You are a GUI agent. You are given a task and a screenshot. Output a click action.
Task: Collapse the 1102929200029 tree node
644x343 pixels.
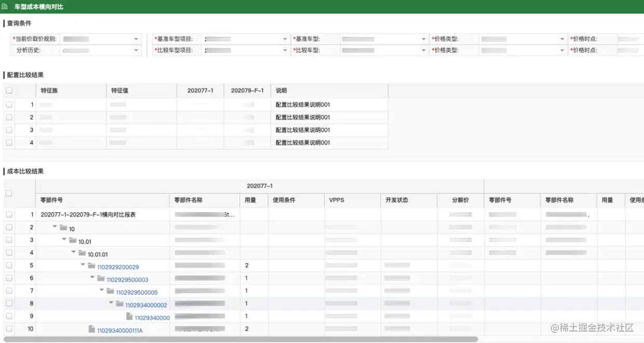83,265
